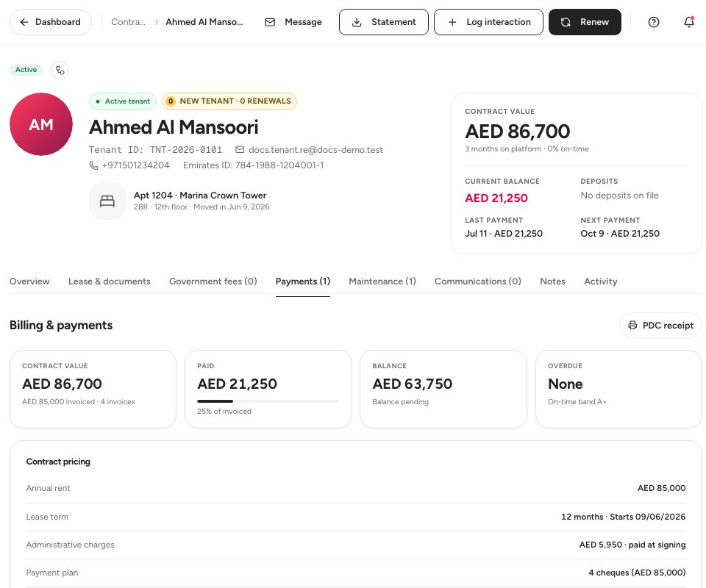Click the Next Payment Oct 9 value
The height and width of the screenshot is (588, 706).
click(x=620, y=234)
